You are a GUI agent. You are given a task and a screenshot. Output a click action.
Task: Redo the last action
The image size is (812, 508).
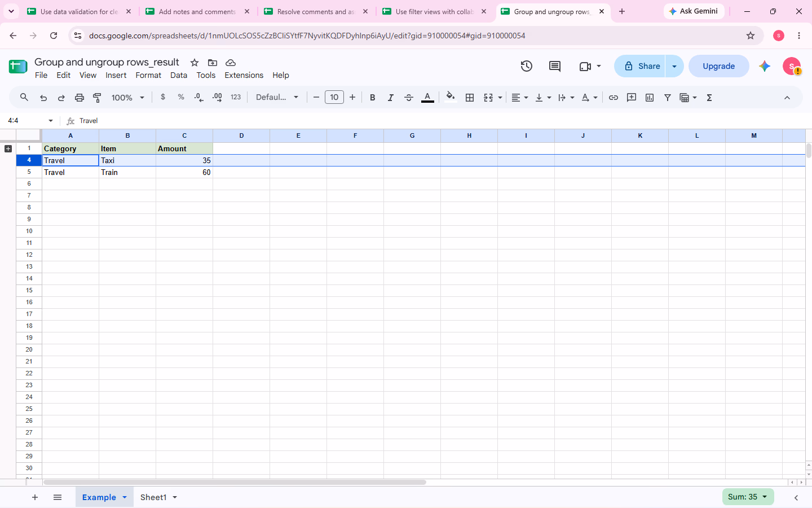(x=61, y=98)
